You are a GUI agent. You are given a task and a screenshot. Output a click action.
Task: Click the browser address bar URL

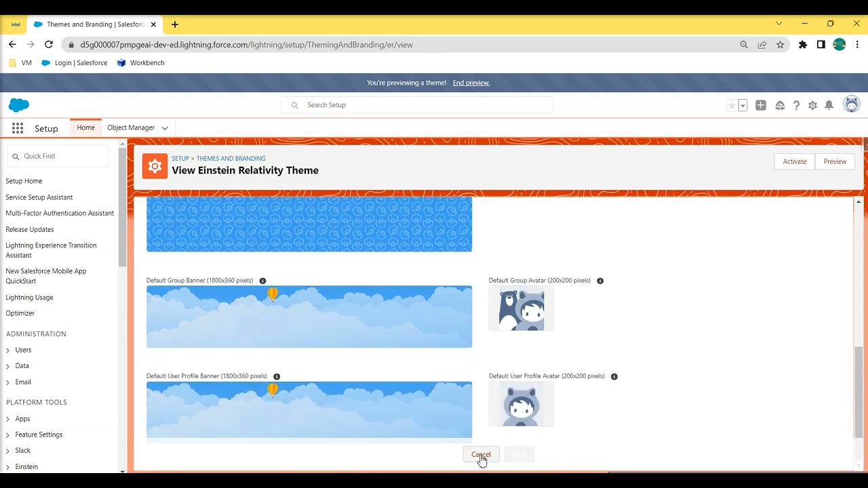[x=246, y=45]
